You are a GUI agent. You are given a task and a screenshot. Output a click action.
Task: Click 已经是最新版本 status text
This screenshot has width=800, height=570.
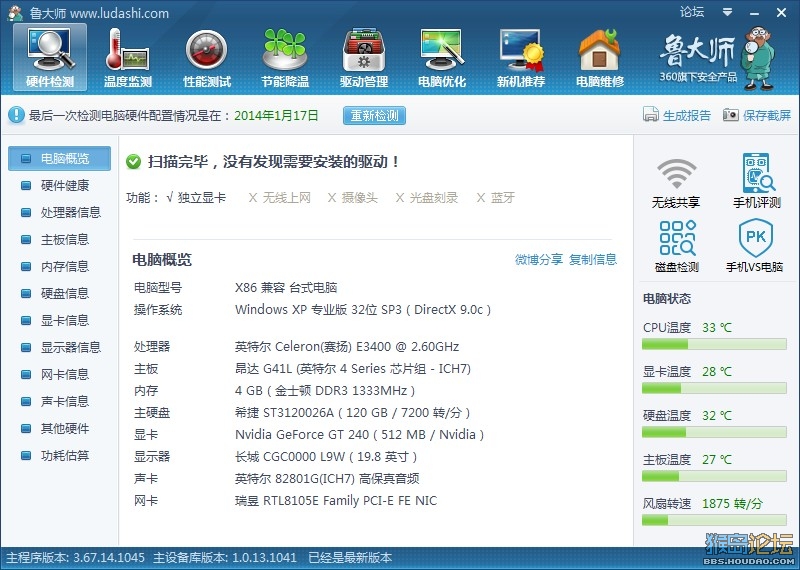[351, 558]
